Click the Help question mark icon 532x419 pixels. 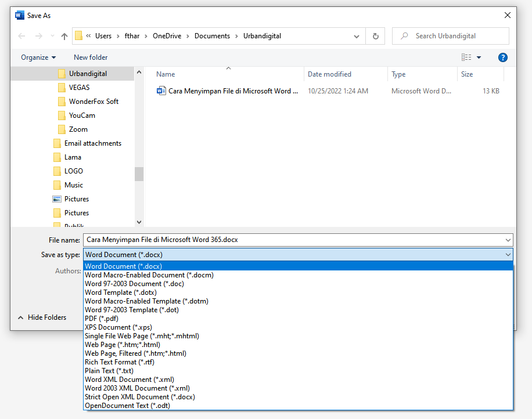503,57
